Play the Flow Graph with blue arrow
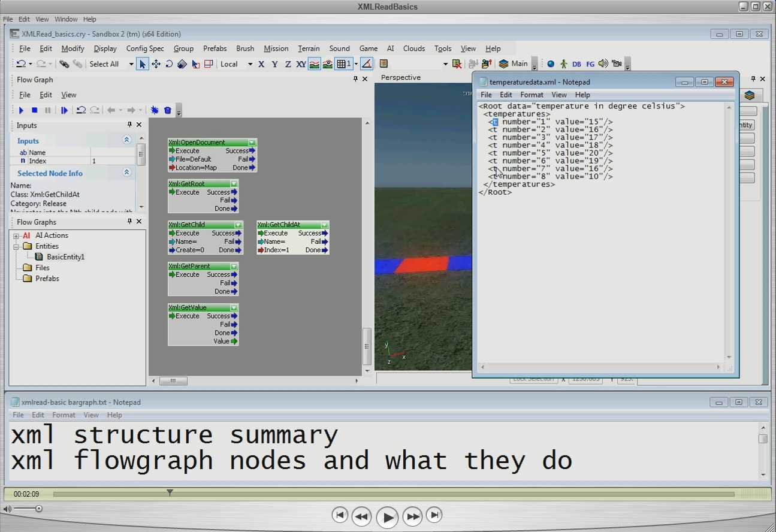776x532 pixels. (x=21, y=110)
